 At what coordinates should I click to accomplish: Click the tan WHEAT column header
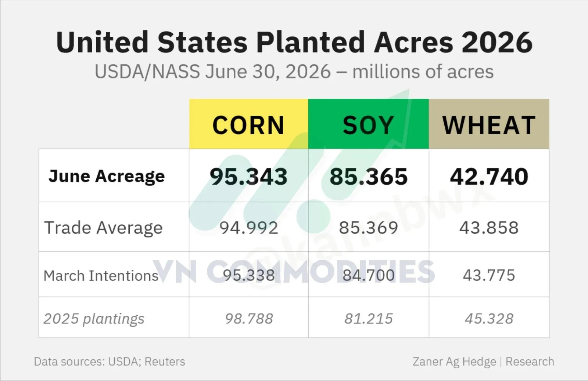[x=489, y=124]
